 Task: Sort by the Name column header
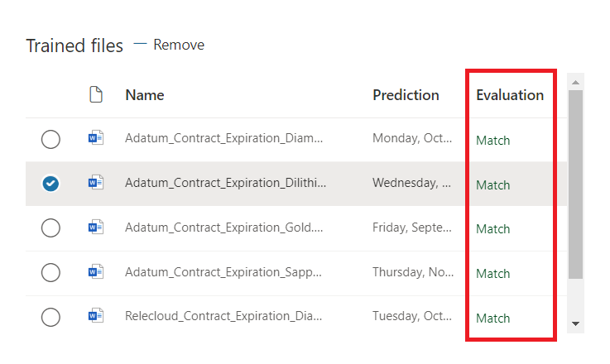click(145, 95)
